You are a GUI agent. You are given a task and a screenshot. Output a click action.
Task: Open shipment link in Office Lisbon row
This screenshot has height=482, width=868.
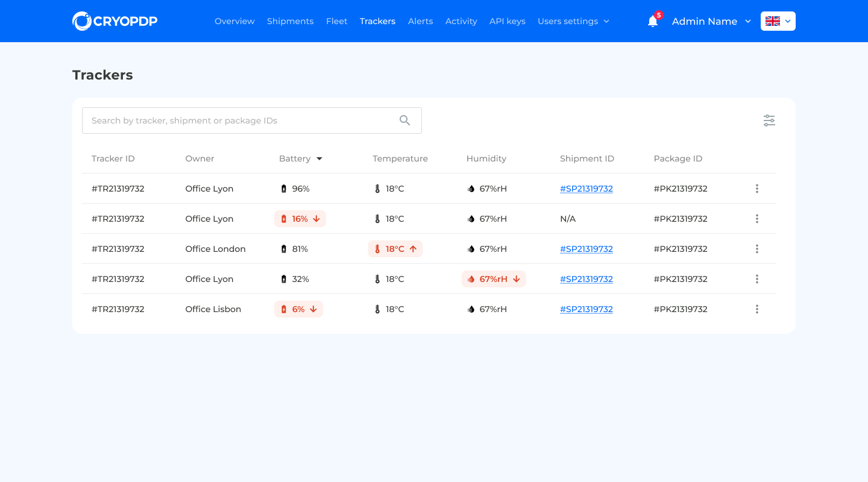point(587,309)
